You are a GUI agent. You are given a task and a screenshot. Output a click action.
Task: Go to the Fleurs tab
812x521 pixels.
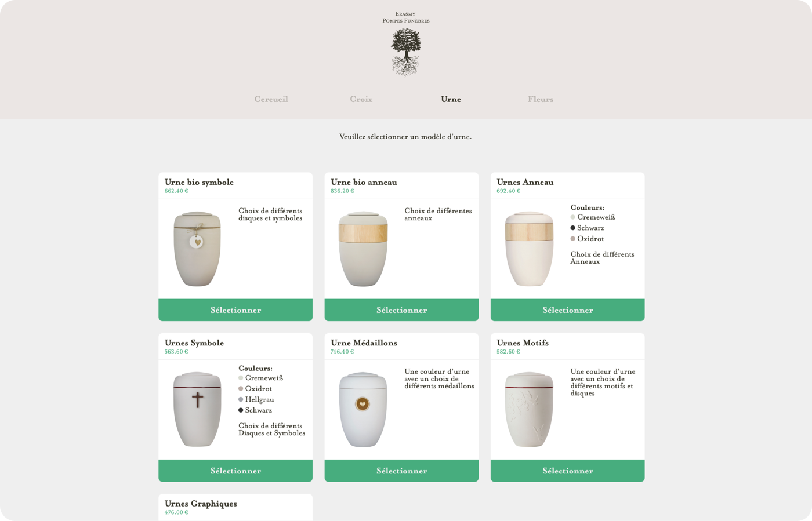click(x=541, y=99)
